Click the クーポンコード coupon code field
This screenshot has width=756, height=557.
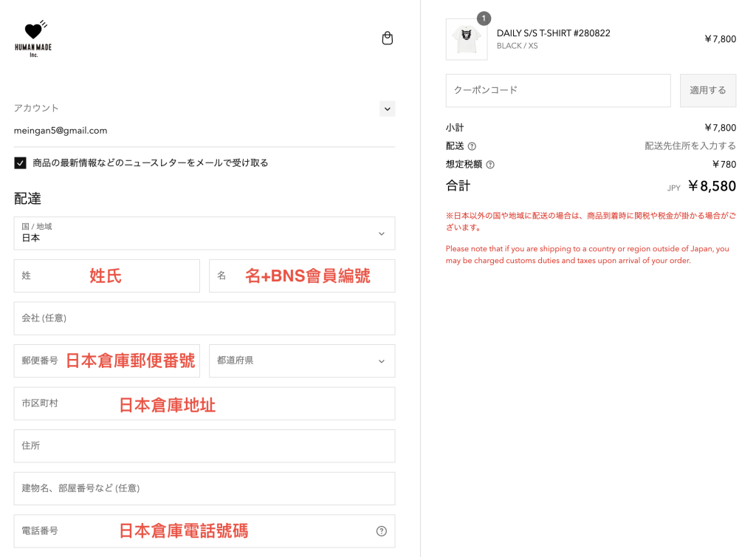click(557, 90)
